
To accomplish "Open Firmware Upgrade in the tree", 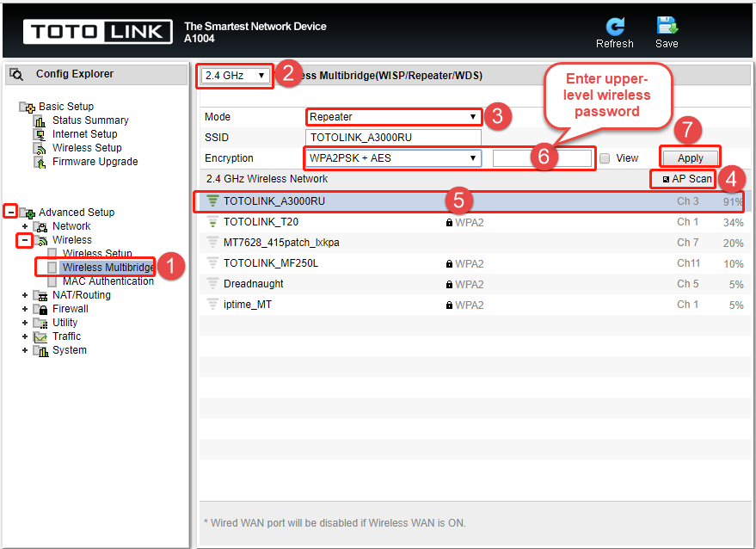I will click(95, 162).
